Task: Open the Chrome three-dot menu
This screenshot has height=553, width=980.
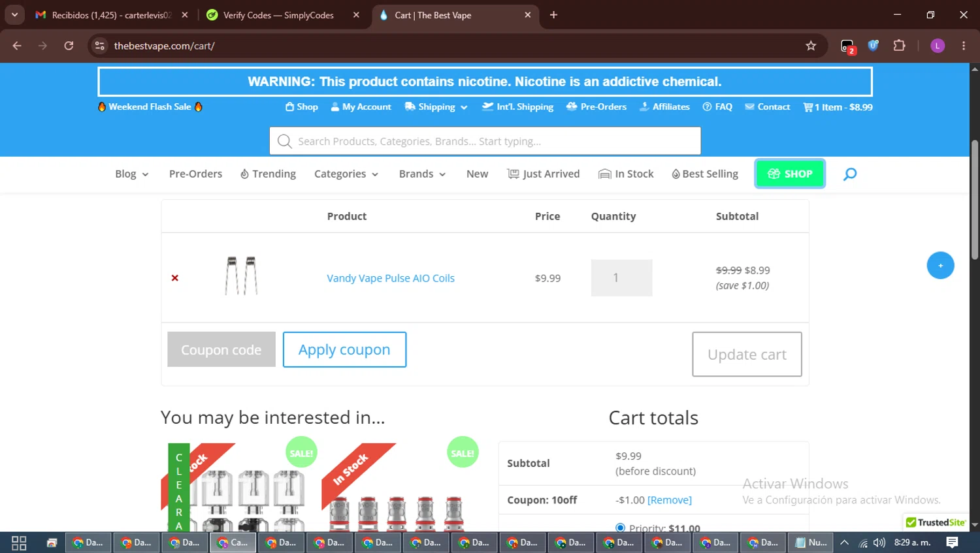Action: click(964, 46)
